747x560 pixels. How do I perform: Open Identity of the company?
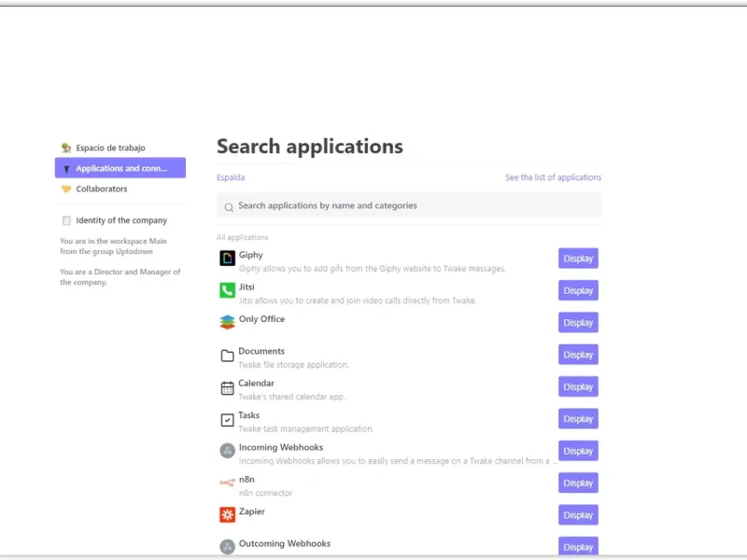121,220
